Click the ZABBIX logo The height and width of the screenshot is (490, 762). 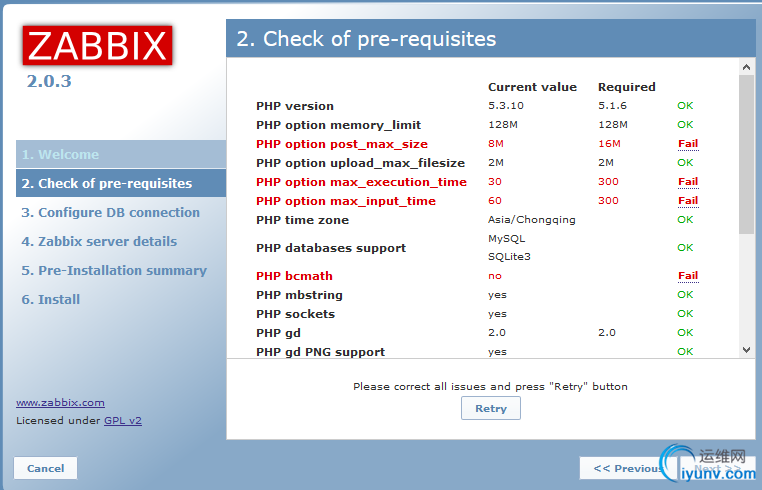tap(97, 45)
